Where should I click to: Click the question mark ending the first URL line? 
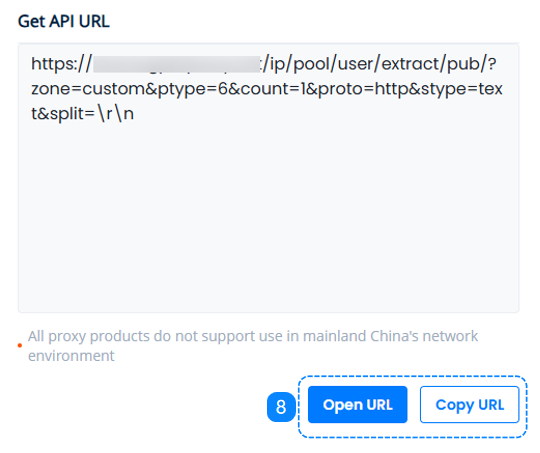[x=491, y=64]
